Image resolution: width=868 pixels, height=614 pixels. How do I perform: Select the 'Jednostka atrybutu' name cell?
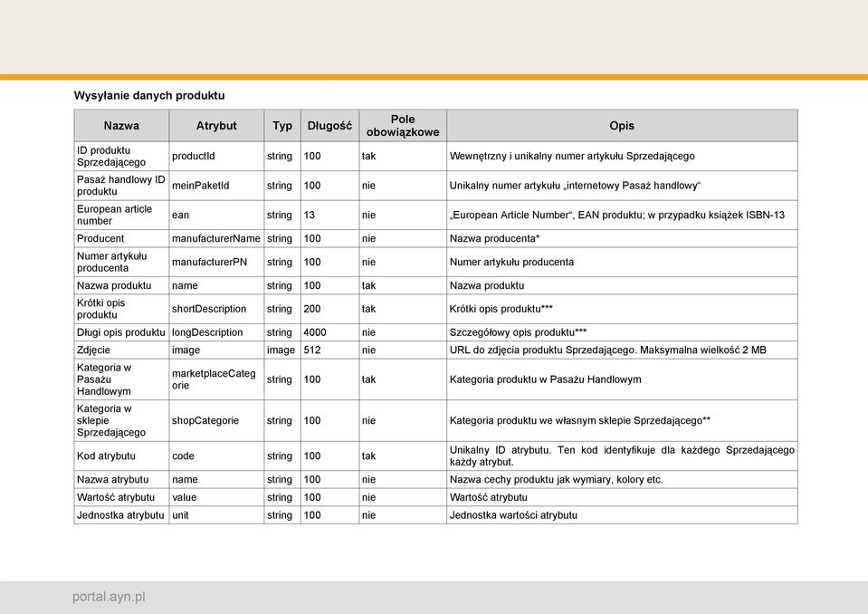tap(121, 515)
